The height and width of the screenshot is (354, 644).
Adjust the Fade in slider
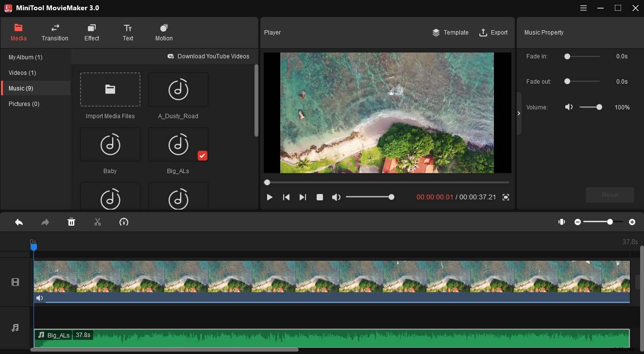(567, 56)
